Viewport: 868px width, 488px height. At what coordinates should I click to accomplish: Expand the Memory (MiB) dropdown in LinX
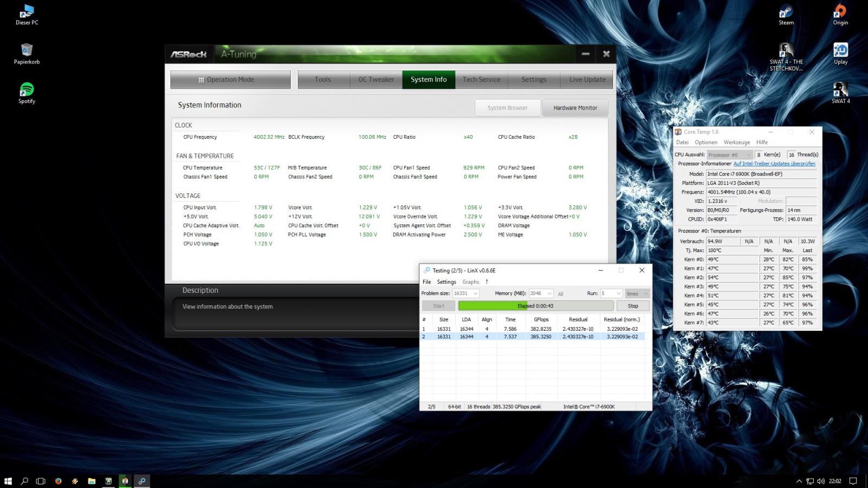(x=549, y=293)
